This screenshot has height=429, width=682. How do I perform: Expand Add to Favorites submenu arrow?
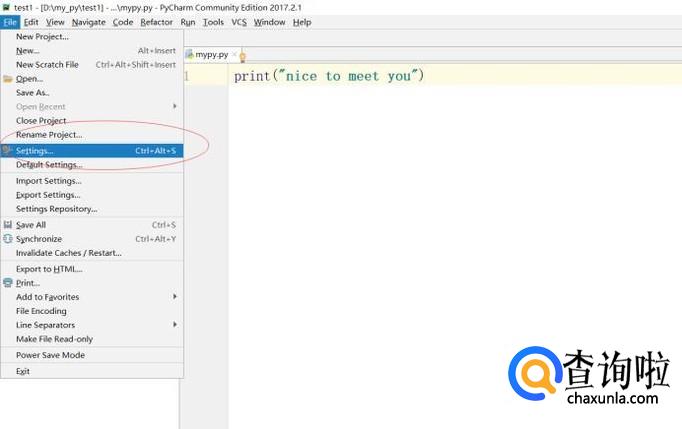click(175, 296)
